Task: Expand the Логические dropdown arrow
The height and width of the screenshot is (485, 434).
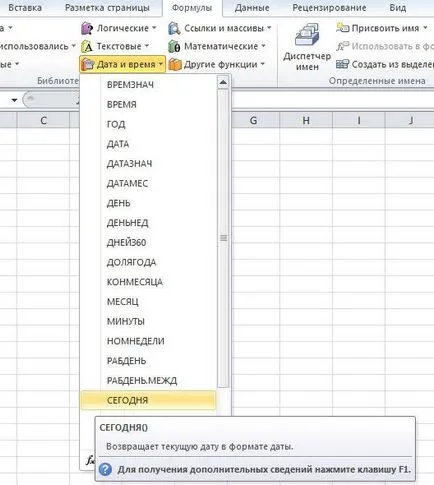Action: coord(154,28)
